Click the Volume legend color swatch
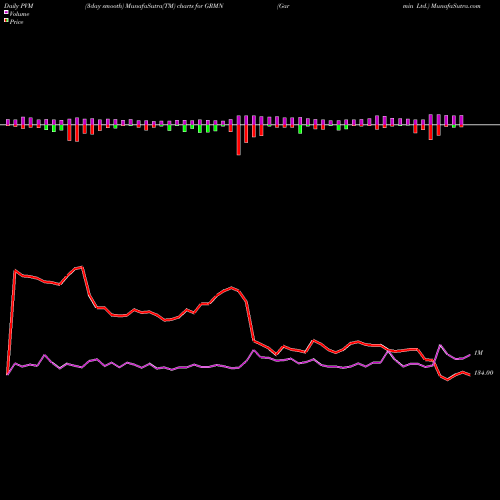Viewport: 500px width, 500px height. click(x=6, y=12)
